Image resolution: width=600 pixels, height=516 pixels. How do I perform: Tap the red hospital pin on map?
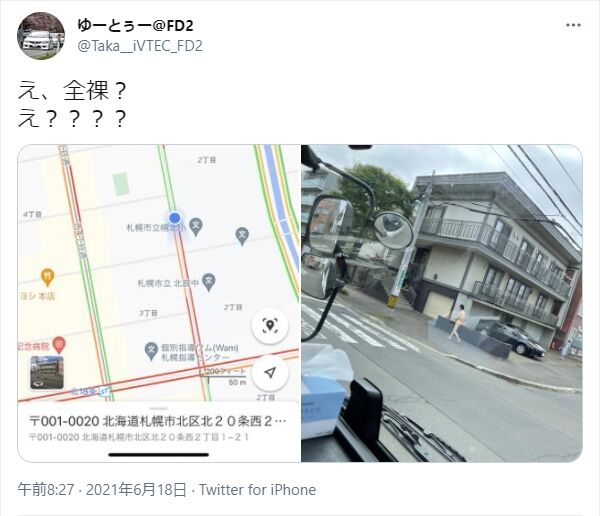coord(59,345)
